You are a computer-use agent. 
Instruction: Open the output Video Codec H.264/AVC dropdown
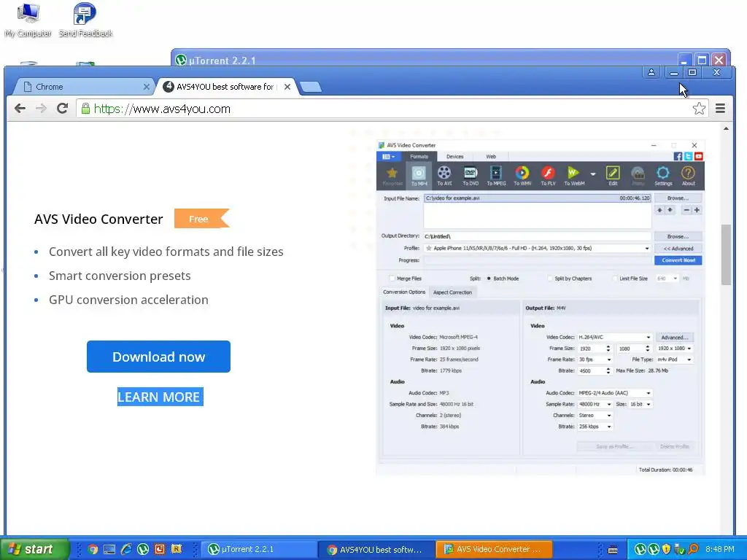[649, 337]
